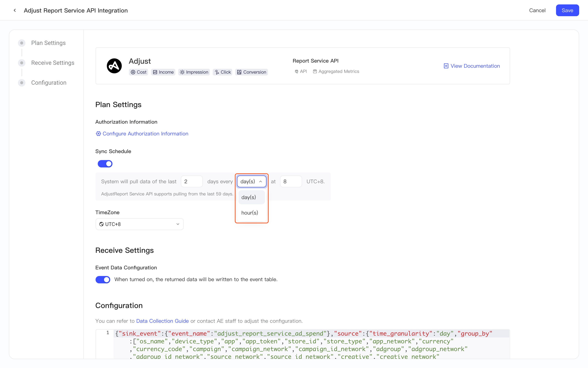Image resolution: width=588 pixels, height=368 pixels.
Task: Click the 59 days support note text
Action: [x=167, y=194]
